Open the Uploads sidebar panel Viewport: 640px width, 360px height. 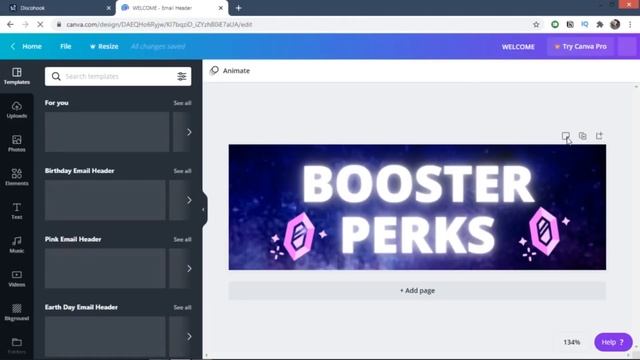pos(17,110)
